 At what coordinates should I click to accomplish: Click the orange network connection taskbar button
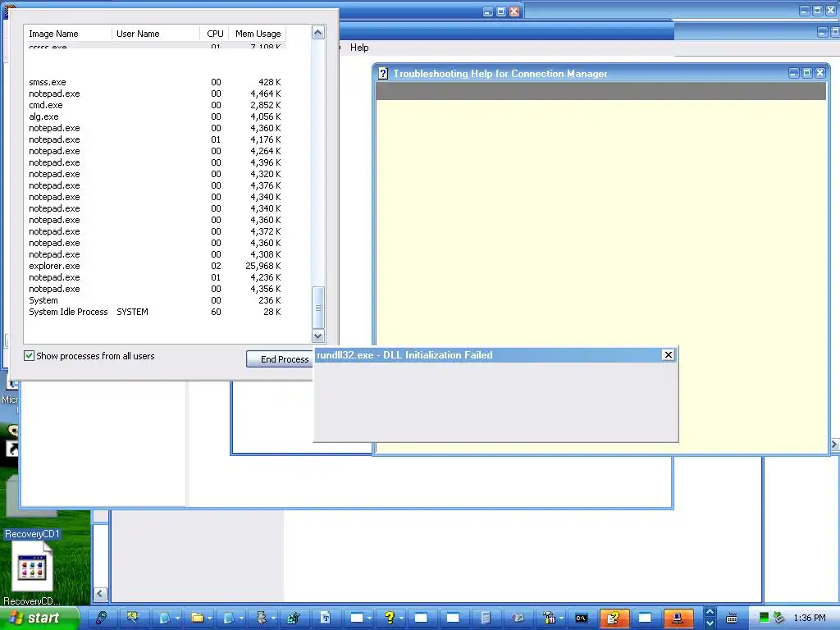point(677,618)
